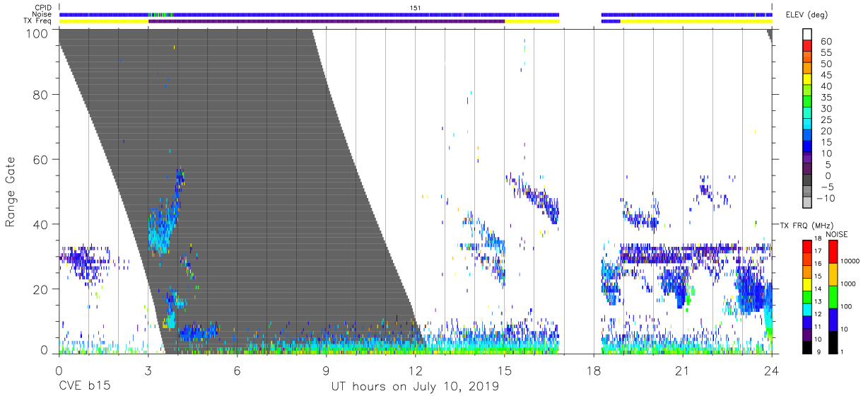The image size is (868, 401).
Task: Click the red segment of elevation colorbar
Action: [808, 45]
